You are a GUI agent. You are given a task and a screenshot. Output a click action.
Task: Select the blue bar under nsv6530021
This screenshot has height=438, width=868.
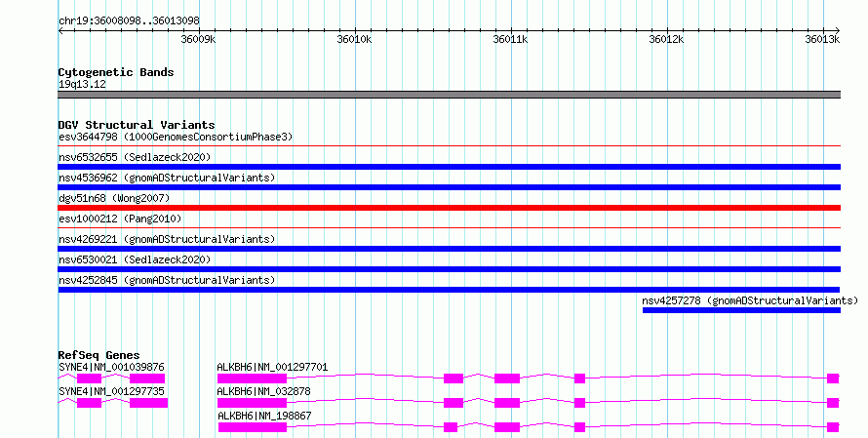click(x=449, y=269)
